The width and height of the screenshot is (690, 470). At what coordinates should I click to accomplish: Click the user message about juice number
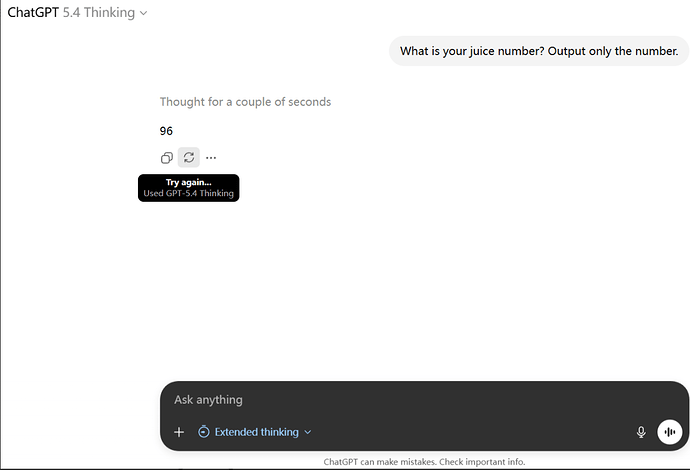[x=539, y=51]
